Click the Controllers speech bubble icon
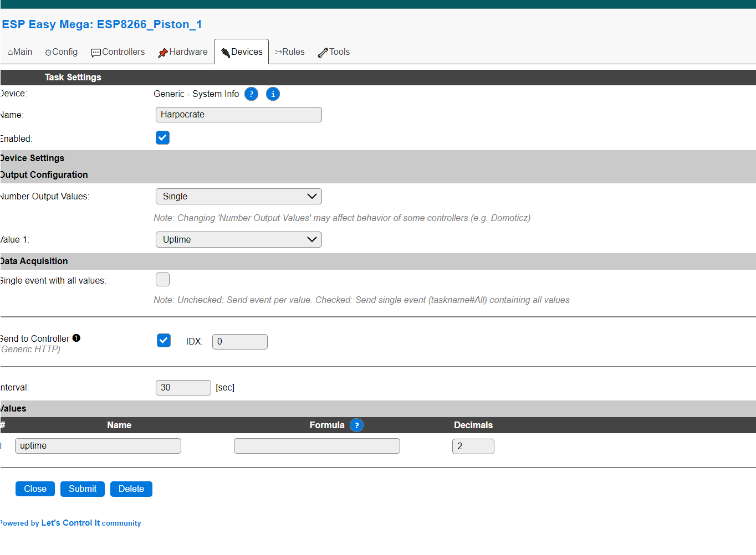756x555 pixels. pyautogui.click(x=95, y=53)
